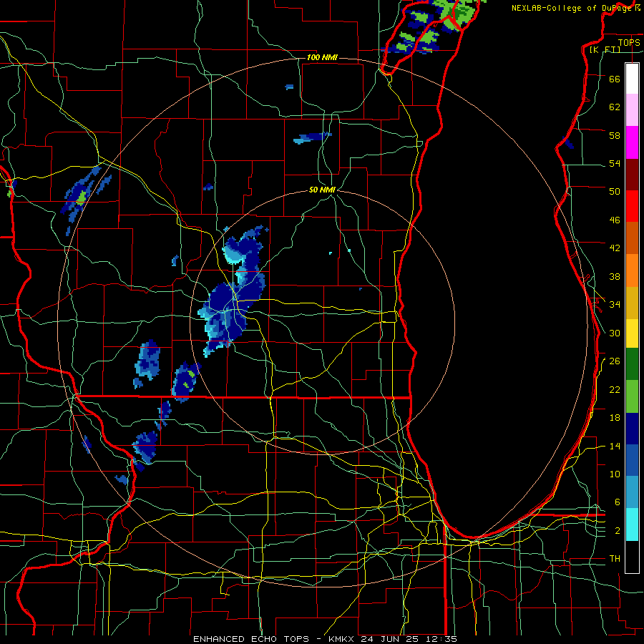The image size is (644, 644).
Task: Pick the light blue legend color band
Action: 632,492
